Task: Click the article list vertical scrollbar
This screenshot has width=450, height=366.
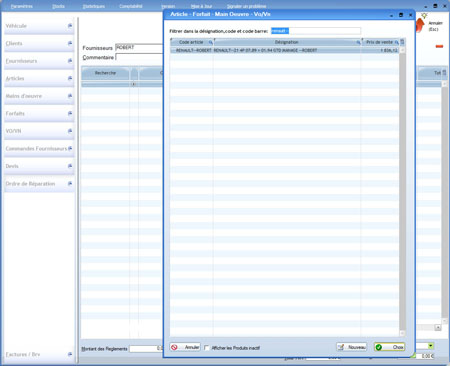Action: tap(402, 191)
